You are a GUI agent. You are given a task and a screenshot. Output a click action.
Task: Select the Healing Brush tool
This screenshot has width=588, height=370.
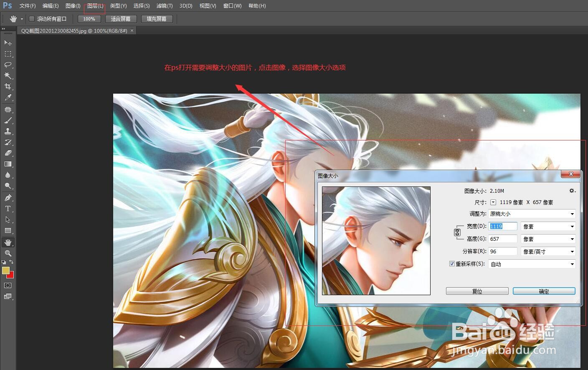[x=8, y=110]
